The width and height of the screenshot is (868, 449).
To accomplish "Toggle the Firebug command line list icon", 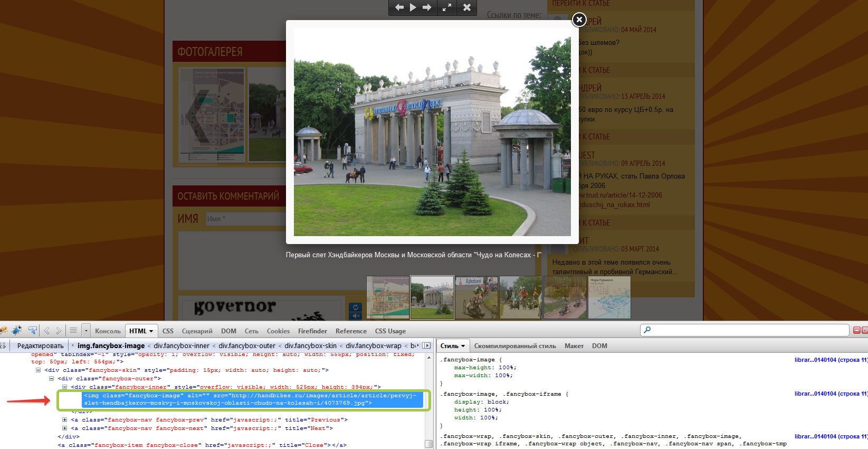I will tap(73, 331).
